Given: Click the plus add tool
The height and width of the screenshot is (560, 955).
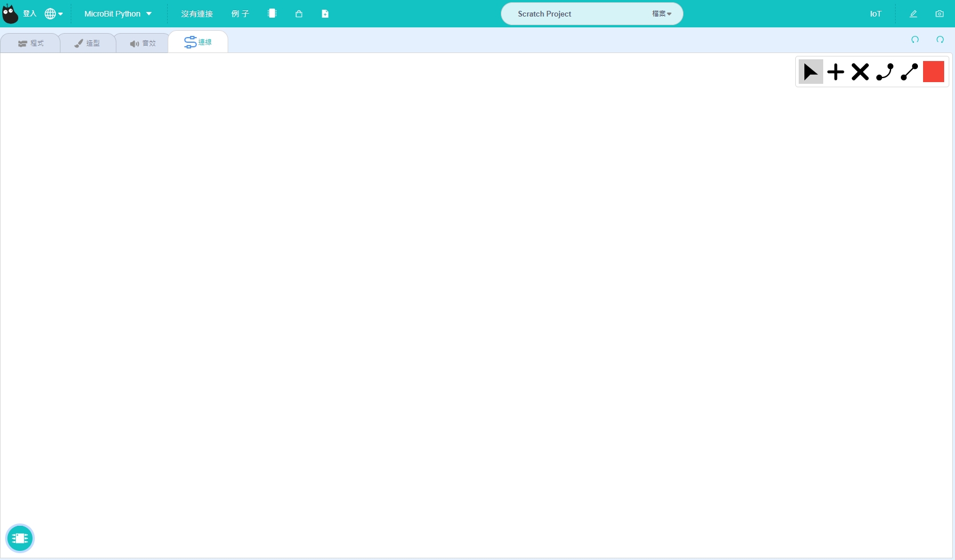Looking at the screenshot, I should pos(835,72).
